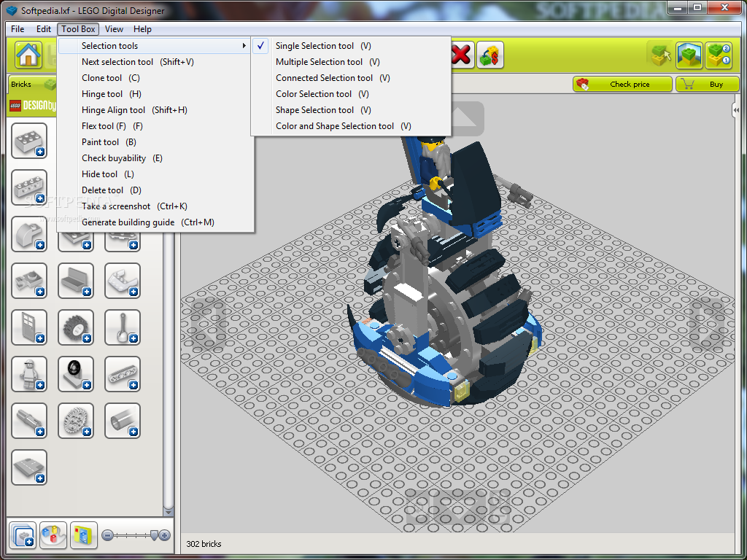
Task: Choose Shape Selection tool
Action: 351,110
